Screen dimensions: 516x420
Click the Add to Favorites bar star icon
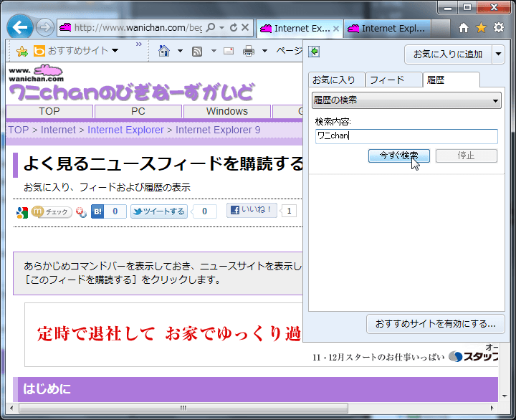pos(22,51)
